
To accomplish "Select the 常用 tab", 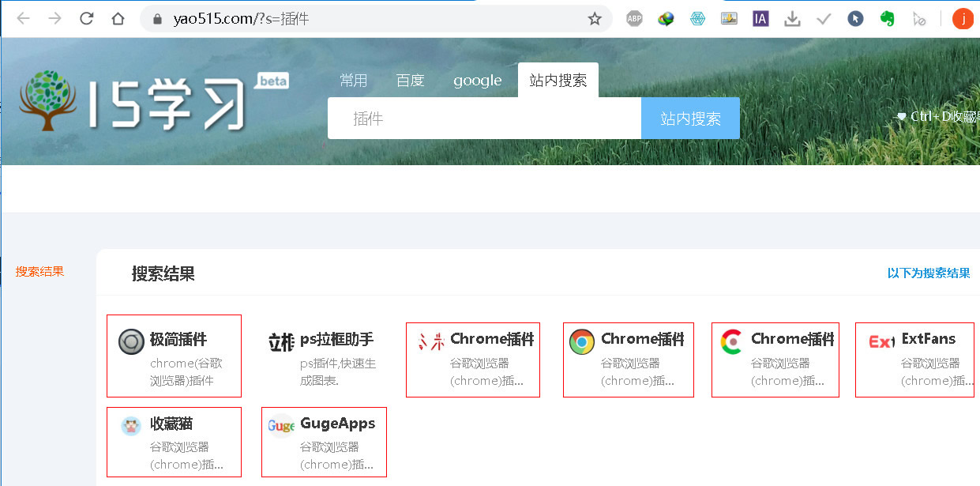I will coord(354,80).
